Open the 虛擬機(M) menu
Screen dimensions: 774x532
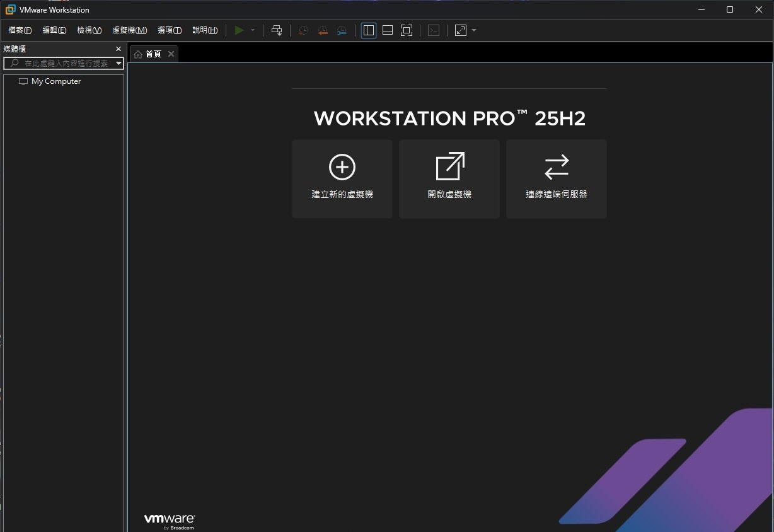[129, 30]
